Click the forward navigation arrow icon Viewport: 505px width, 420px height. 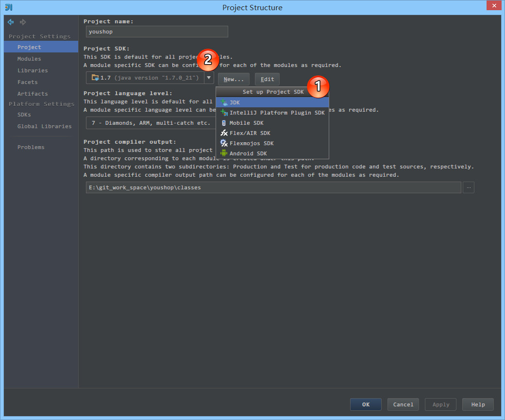tap(23, 22)
